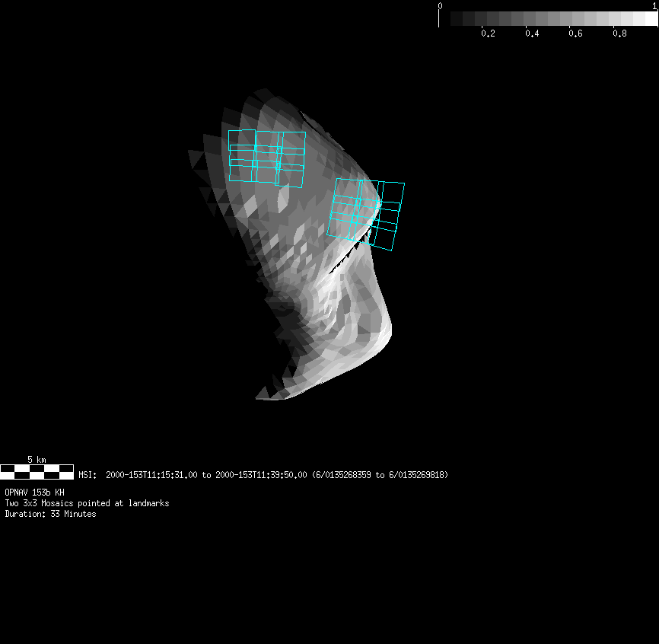Click the grayscale bar above the 0.4 label
659x644 pixels.
532,19
